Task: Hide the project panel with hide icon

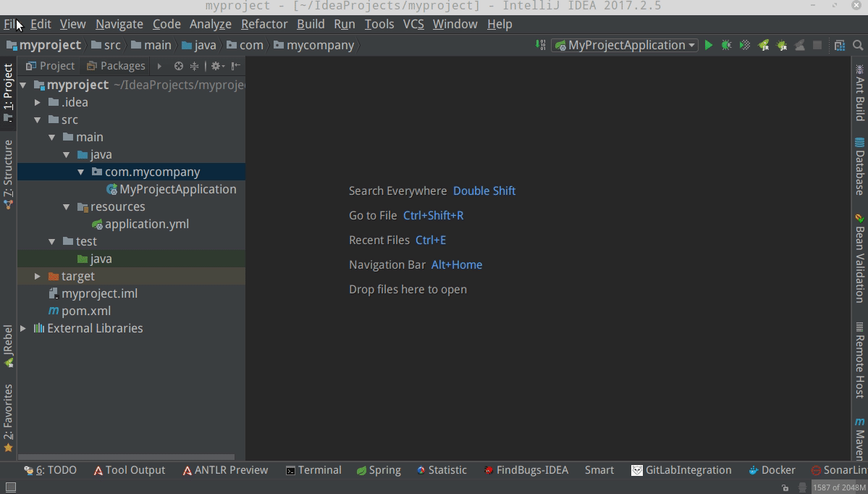Action: [x=236, y=66]
